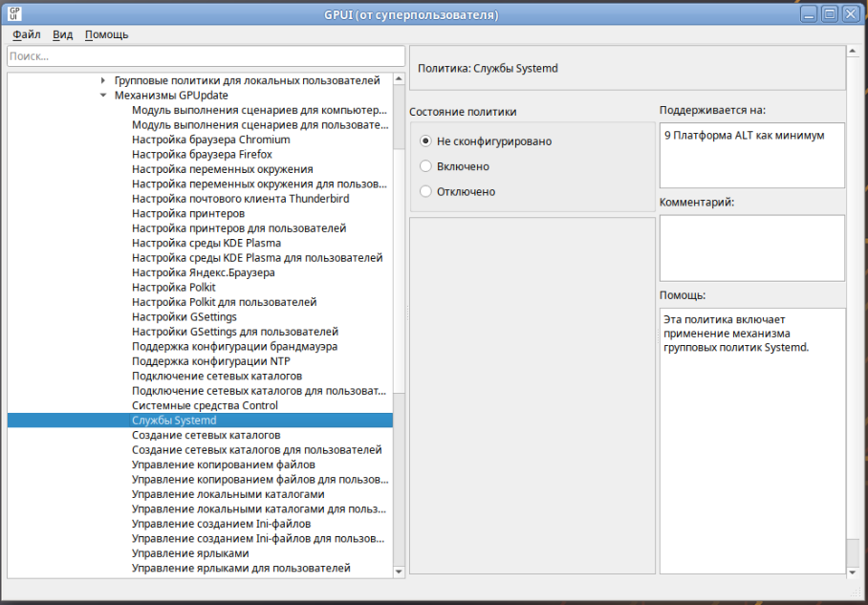868x605 pixels.
Task: Select Настройка Яндекс.Браузера
Action: tap(204, 272)
